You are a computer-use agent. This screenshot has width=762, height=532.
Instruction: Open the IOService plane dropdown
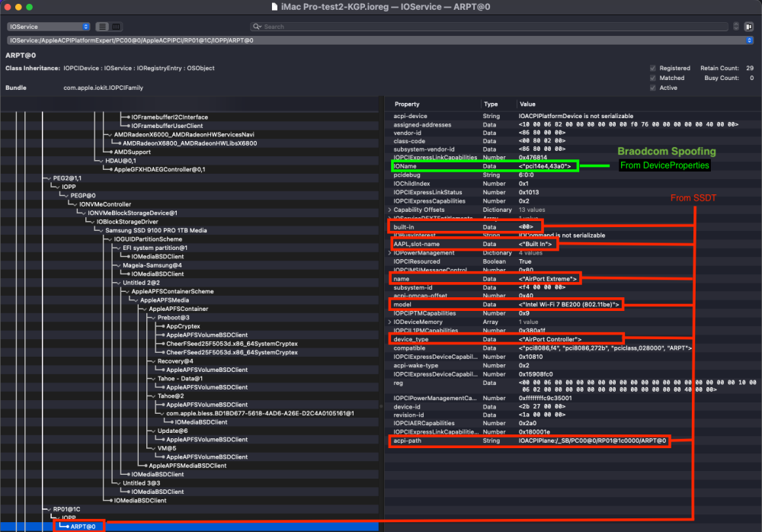pos(49,27)
